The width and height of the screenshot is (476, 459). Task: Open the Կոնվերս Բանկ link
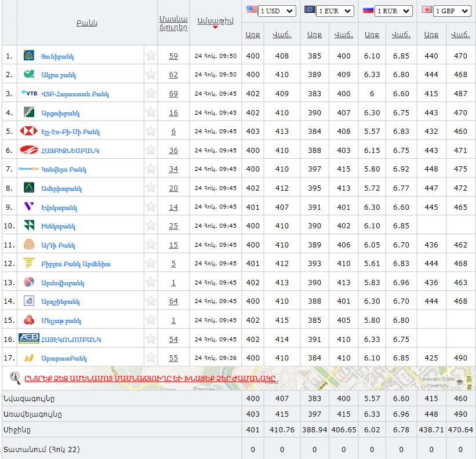pyautogui.click(x=64, y=170)
